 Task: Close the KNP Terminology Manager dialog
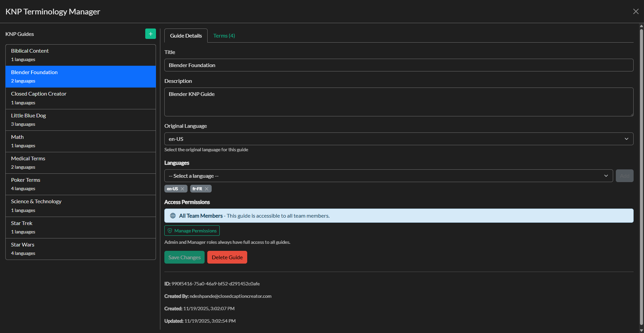point(636,11)
